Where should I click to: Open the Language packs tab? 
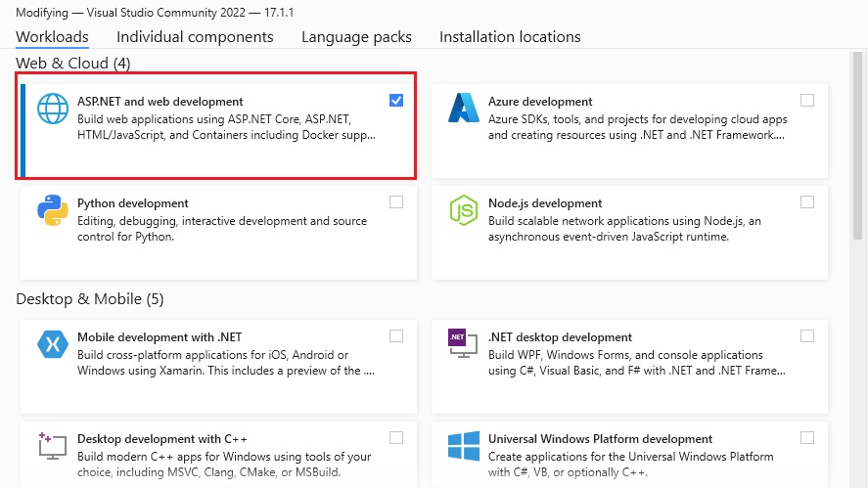(x=356, y=36)
